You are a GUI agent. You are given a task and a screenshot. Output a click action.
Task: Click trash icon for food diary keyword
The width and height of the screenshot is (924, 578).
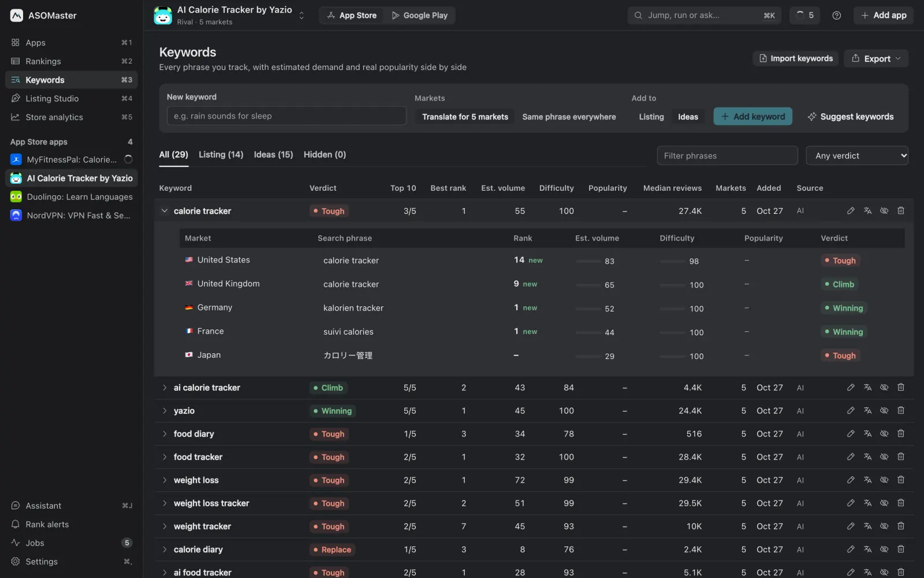[x=901, y=434]
